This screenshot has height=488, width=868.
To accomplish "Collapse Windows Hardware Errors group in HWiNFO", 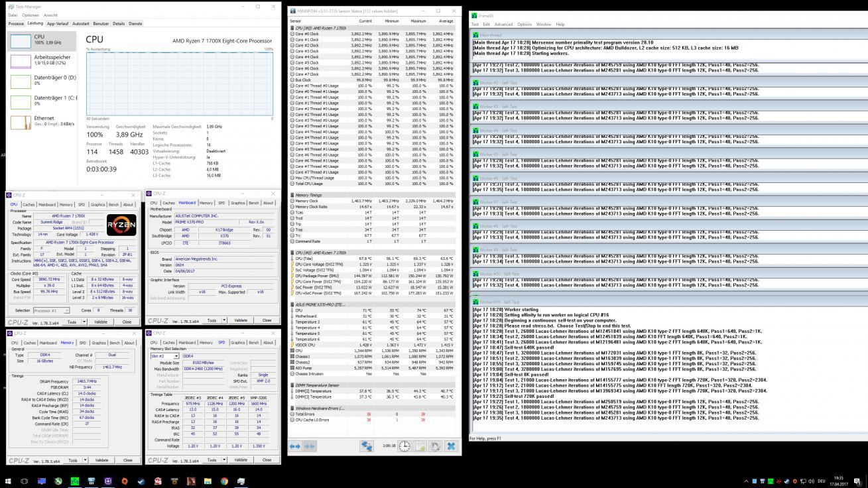I will pos(293,408).
